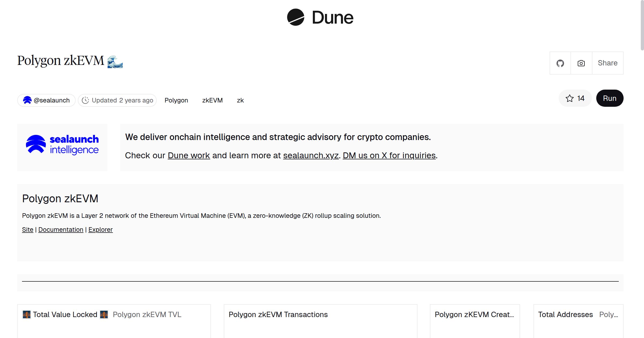The height and width of the screenshot is (338, 644).
Task: Open DM us on X link
Action: coord(389,156)
